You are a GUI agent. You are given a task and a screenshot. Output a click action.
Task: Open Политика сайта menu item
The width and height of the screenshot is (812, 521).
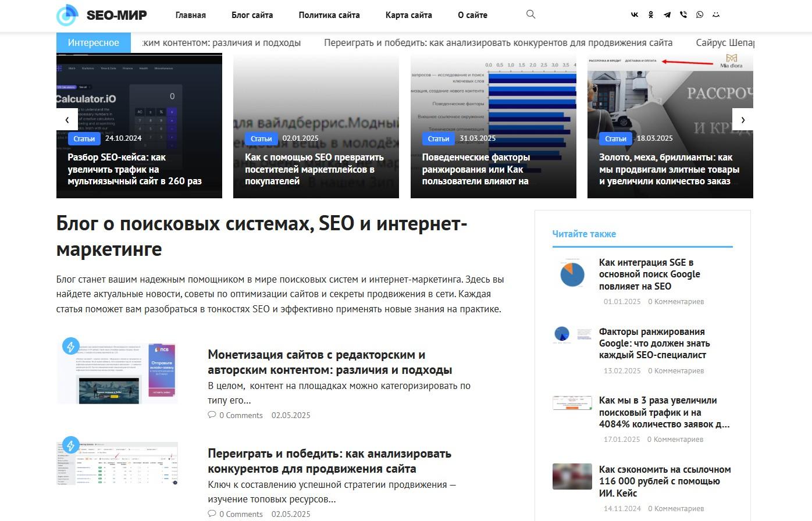pos(329,15)
